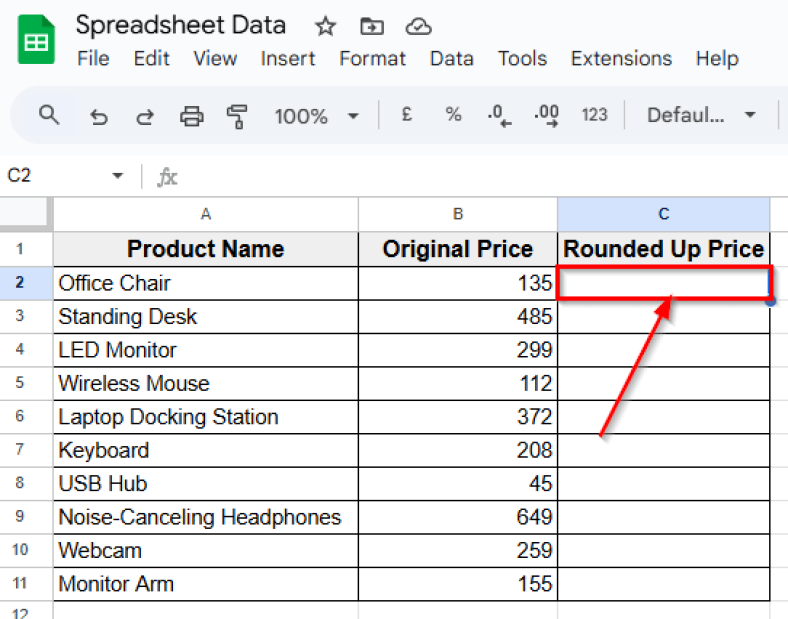Select the price cell 649
Screen dimensions: 788x619
coord(458,517)
